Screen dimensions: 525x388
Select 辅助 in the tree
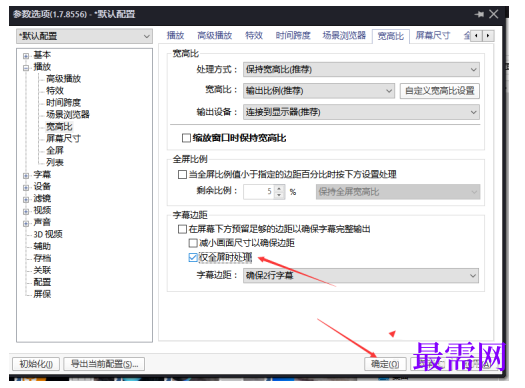42,246
